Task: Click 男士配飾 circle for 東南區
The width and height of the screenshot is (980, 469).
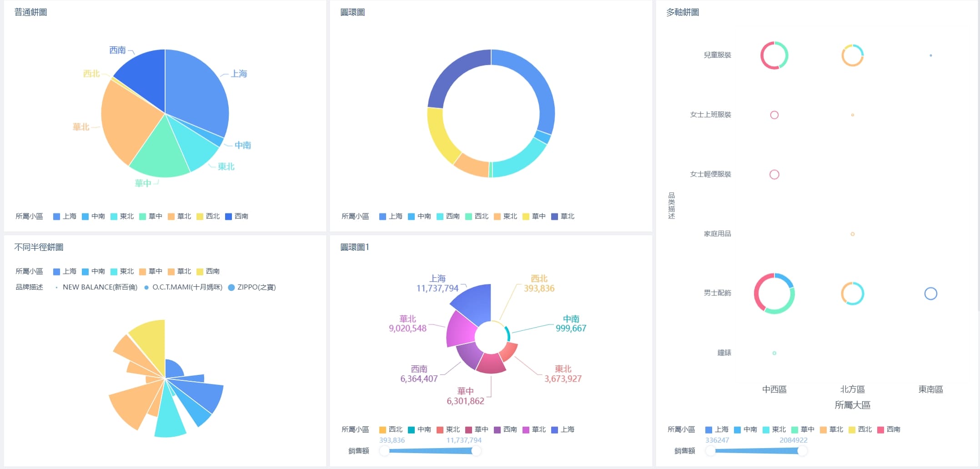Action: coord(931,288)
